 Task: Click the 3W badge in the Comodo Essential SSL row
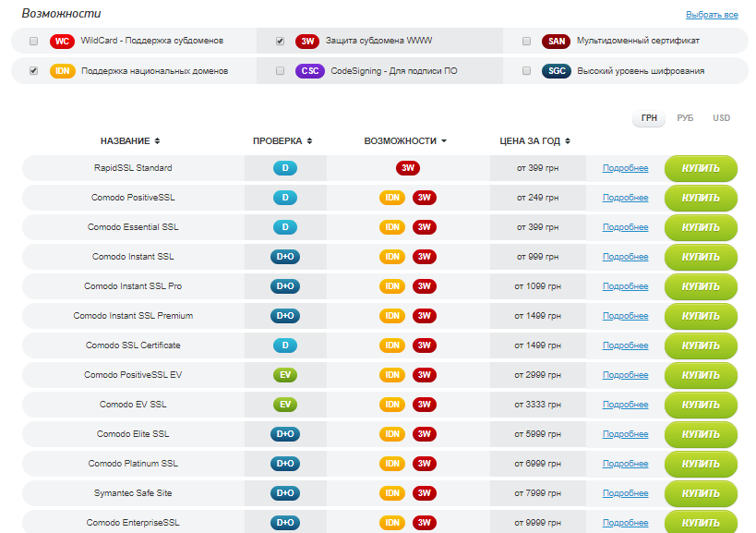click(x=425, y=227)
